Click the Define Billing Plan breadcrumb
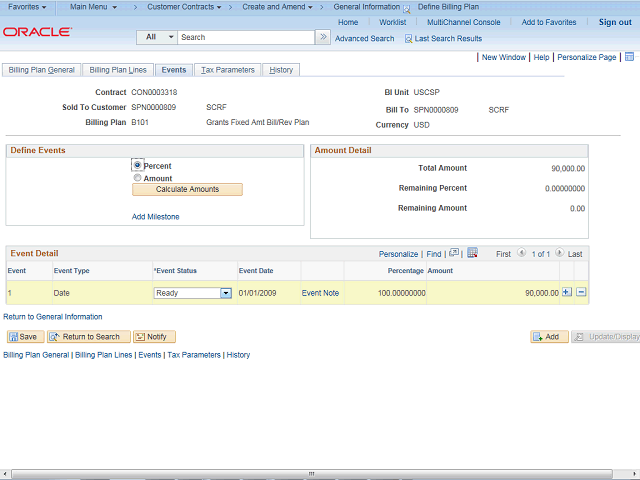This screenshot has height=480, width=640. point(448,7)
